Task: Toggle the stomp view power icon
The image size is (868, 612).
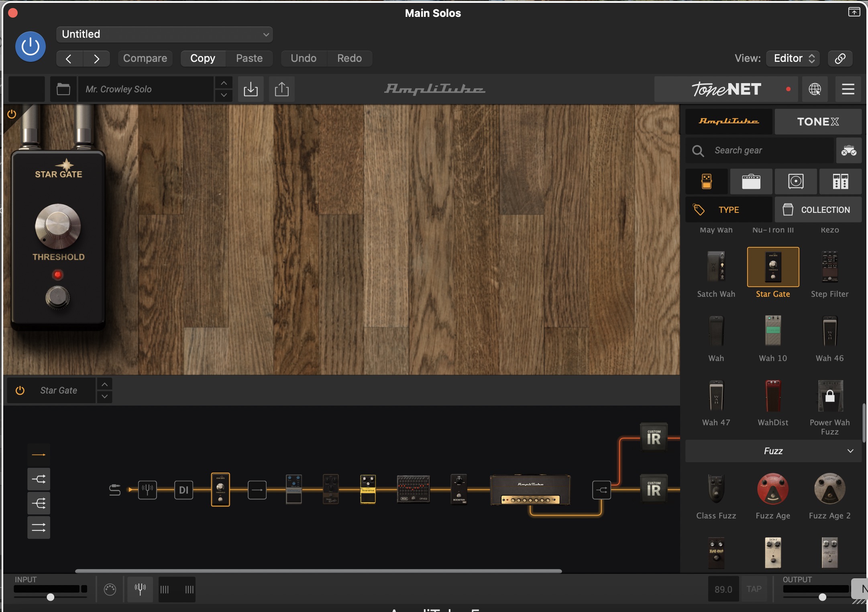Action: click(12, 114)
